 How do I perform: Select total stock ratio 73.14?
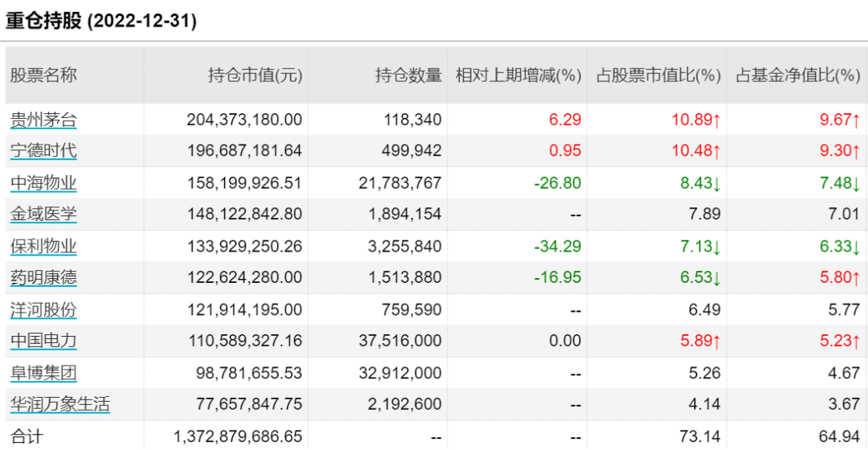[700, 436]
